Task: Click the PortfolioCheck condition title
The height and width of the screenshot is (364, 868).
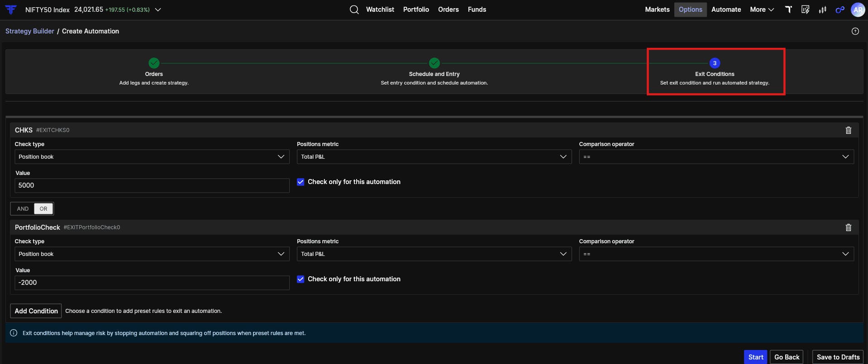Action: click(37, 227)
